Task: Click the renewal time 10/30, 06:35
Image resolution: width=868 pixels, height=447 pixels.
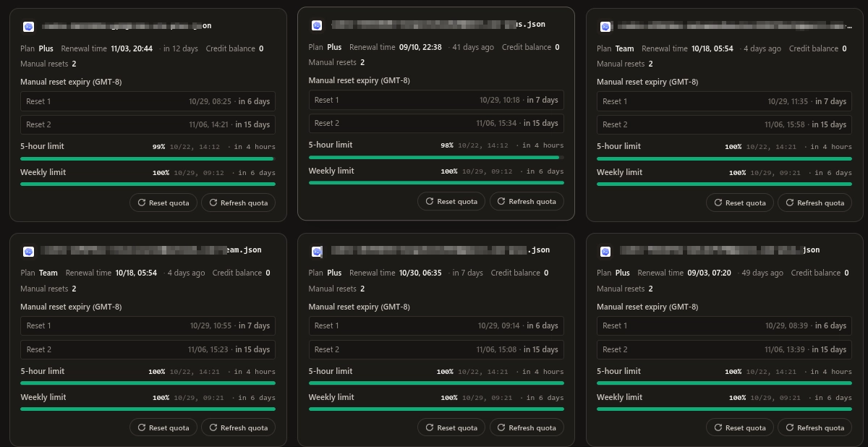Action: pyautogui.click(x=420, y=273)
